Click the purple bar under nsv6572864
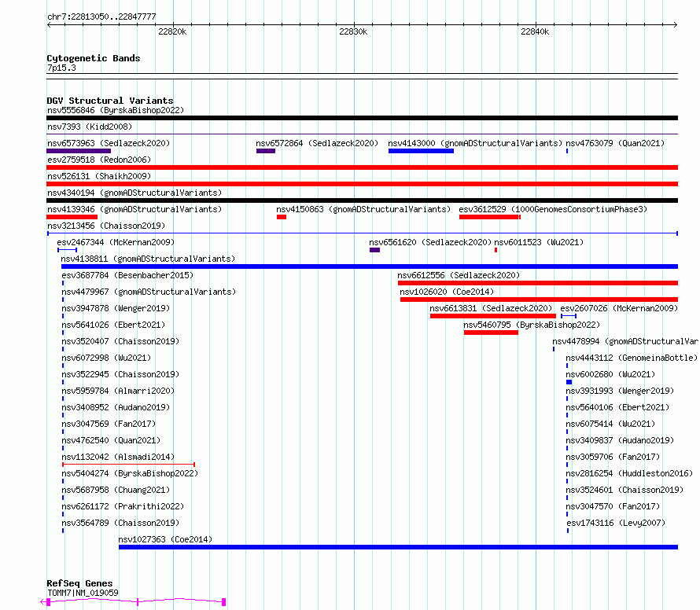This screenshot has width=700, height=610. tap(266, 151)
